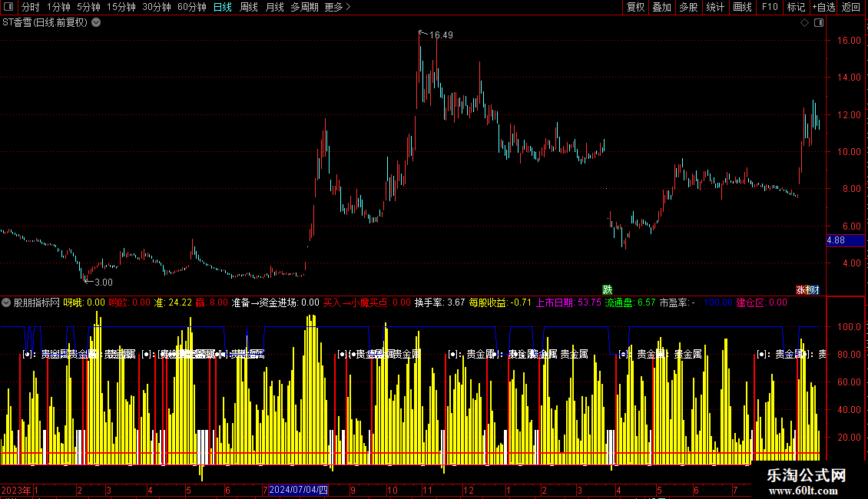Image resolution: width=868 pixels, height=499 pixels.
Task: Open the 画线 drawing tools
Action: coord(742,7)
